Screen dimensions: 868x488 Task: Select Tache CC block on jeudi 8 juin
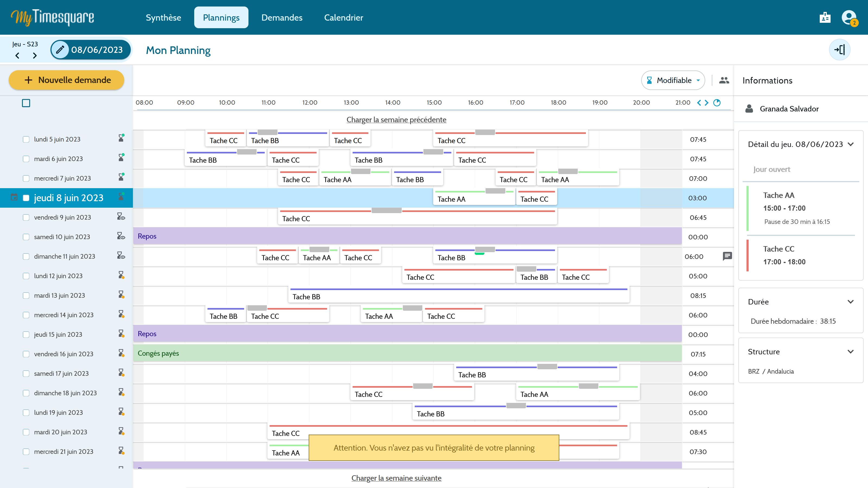pos(537,197)
